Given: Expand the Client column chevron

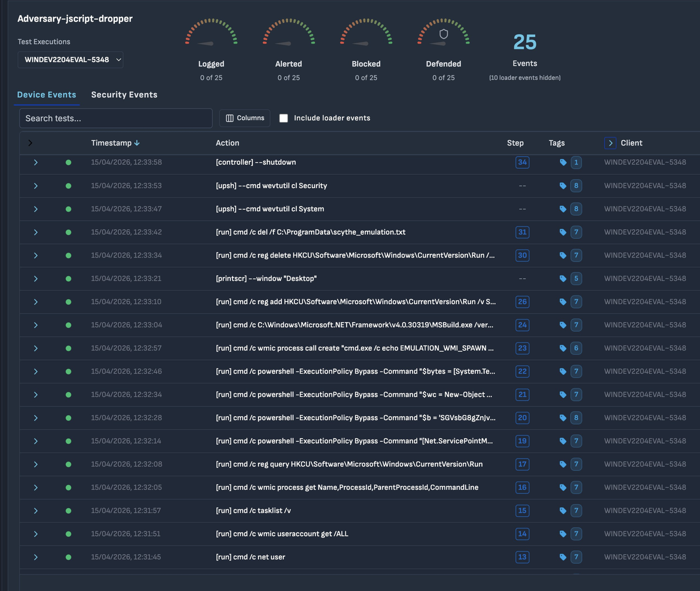Looking at the screenshot, I should 610,143.
